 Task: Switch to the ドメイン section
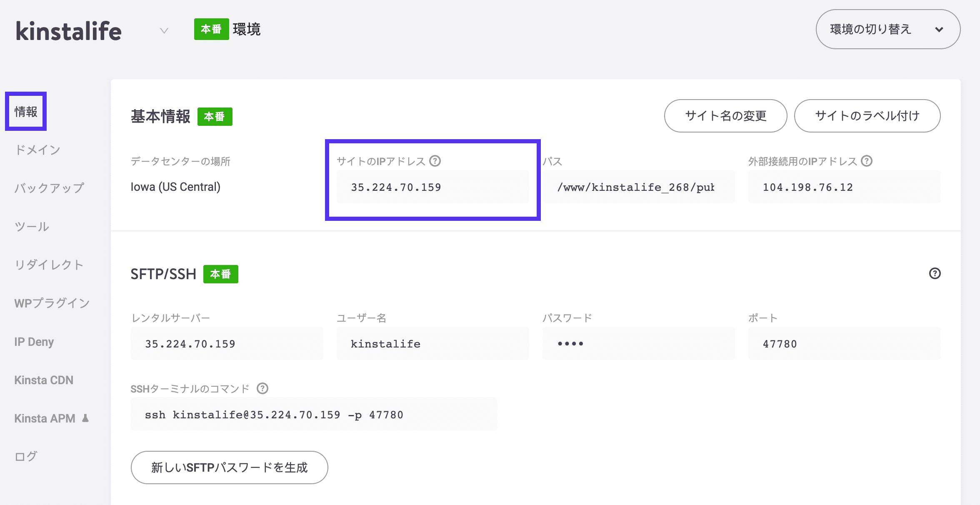click(37, 149)
